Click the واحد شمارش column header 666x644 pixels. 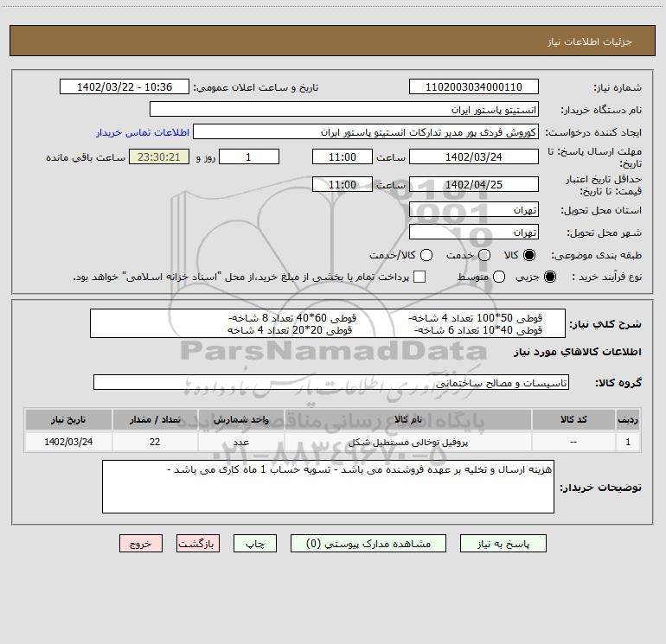tap(241, 419)
